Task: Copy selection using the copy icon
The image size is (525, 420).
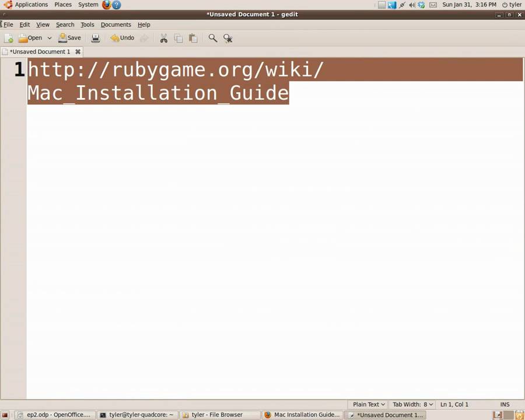Action: [x=178, y=38]
